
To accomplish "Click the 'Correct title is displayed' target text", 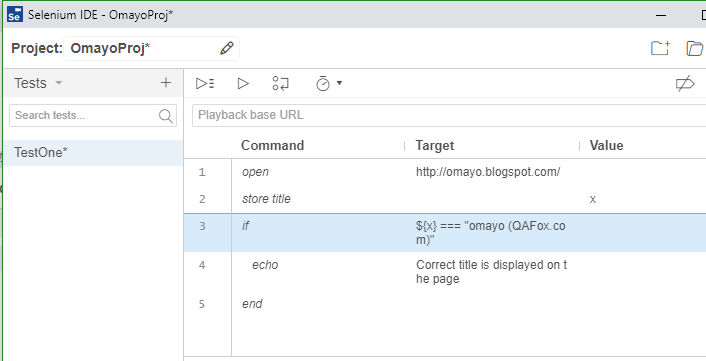I will [x=492, y=271].
